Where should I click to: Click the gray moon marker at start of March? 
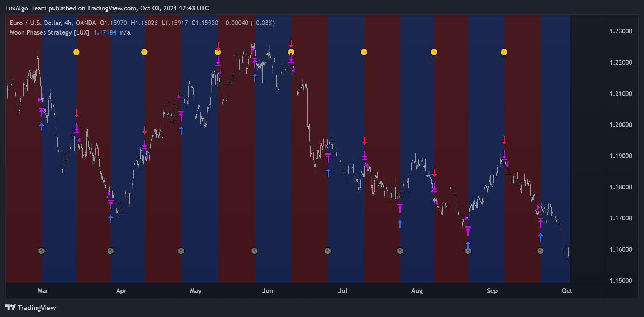[41, 251]
